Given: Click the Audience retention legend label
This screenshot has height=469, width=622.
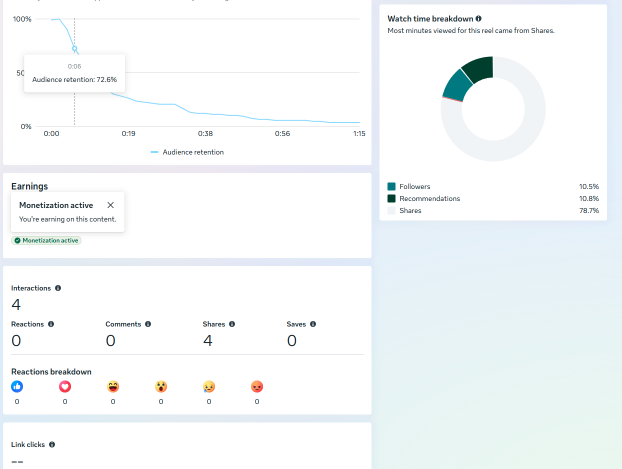Looking at the screenshot, I should 193,152.
